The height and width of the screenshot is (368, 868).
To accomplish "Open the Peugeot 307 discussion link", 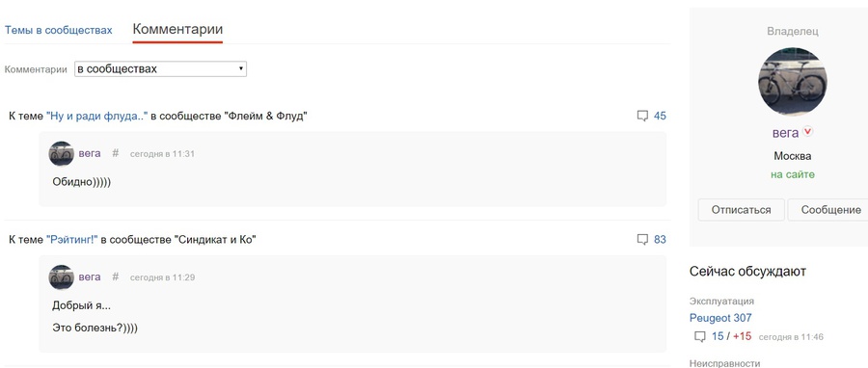I will [720, 318].
